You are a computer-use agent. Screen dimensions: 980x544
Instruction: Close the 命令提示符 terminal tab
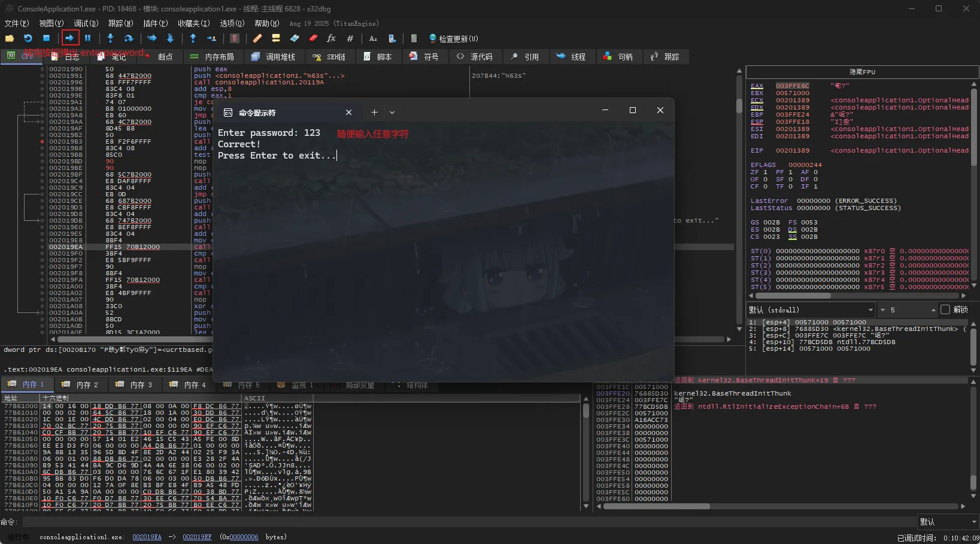click(x=348, y=112)
